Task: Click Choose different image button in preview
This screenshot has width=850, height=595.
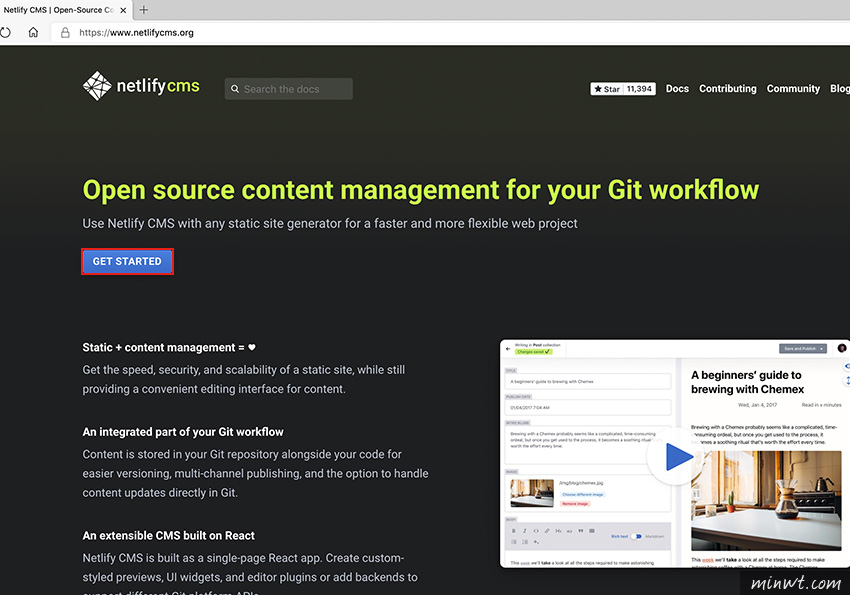Action: [x=583, y=495]
